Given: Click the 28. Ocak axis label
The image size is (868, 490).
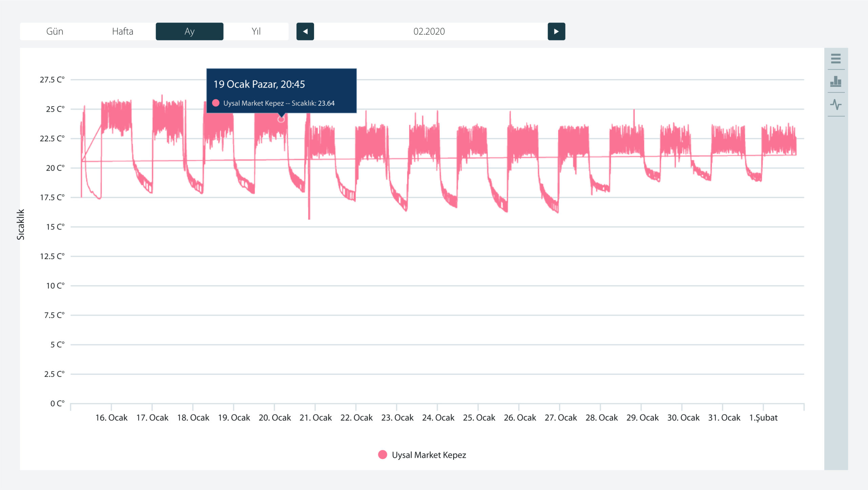Looking at the screenshot, I should [601, 418].
